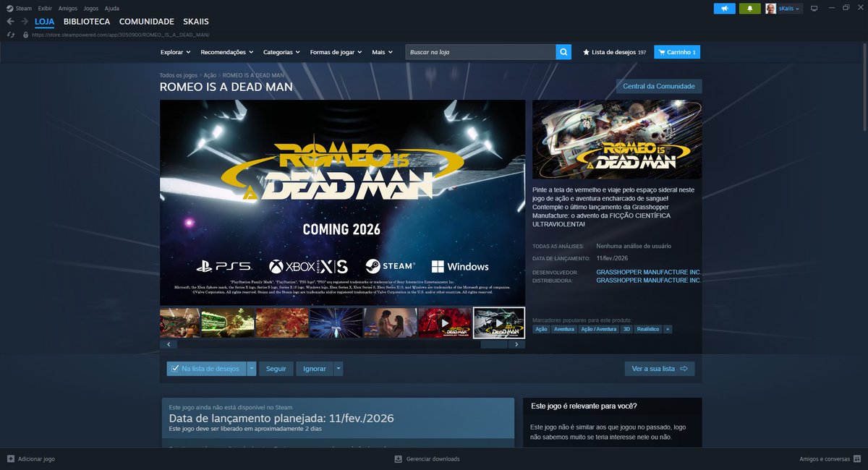Click the store page URL text

121,35
